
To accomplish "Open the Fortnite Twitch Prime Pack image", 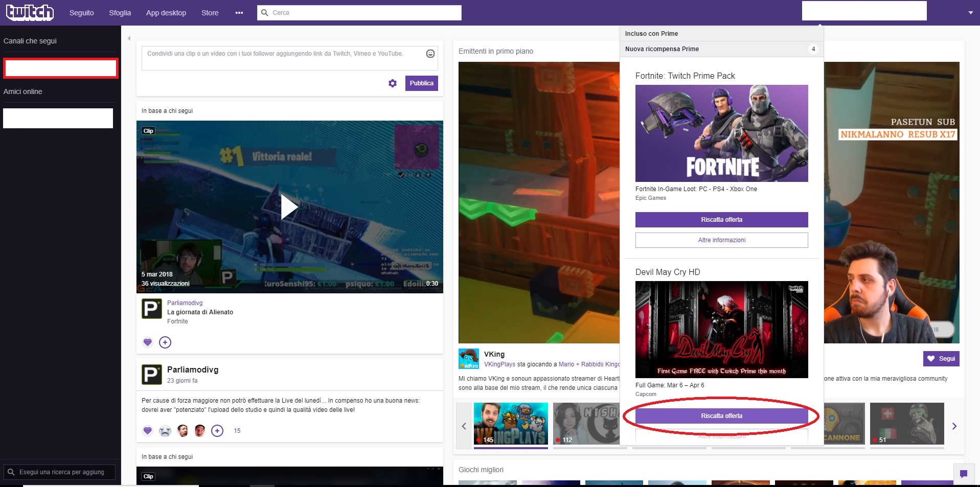I will (x=722, y=133).
